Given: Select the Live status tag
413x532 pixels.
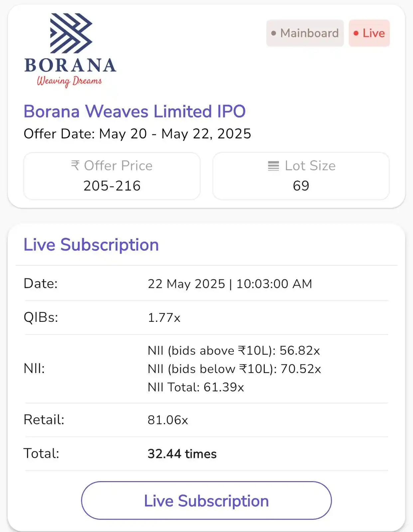Looking at the screenshot, I should tap(369, 33).
